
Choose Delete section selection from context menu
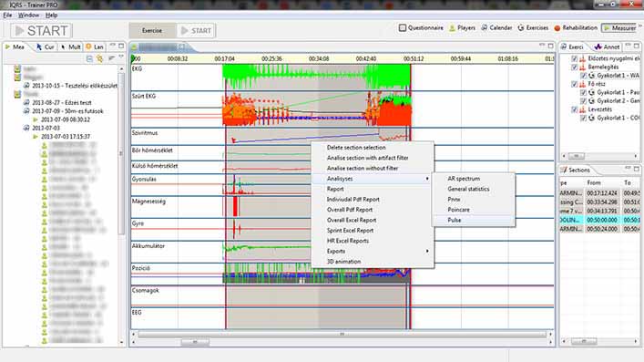tap(373, 148)
